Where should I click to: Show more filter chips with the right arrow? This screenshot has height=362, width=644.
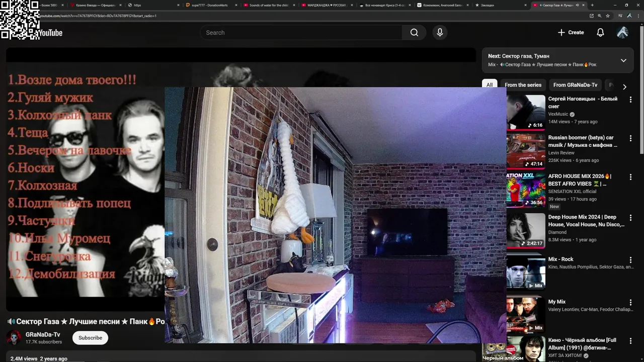tap(624, 86)
